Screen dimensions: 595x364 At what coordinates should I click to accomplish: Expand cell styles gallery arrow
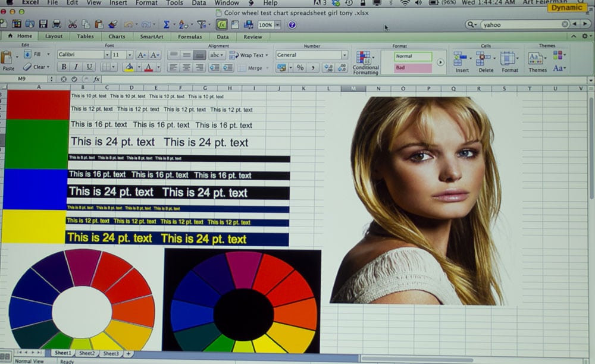coord(440,62)
